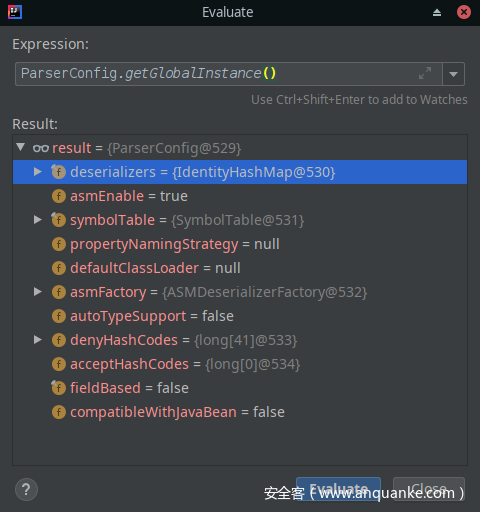Click the Close button
Screen dimensions: 480x512
(429, 489)
